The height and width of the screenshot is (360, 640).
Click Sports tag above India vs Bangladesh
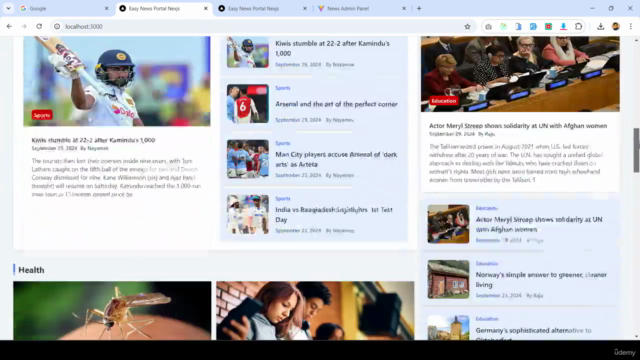282,198
